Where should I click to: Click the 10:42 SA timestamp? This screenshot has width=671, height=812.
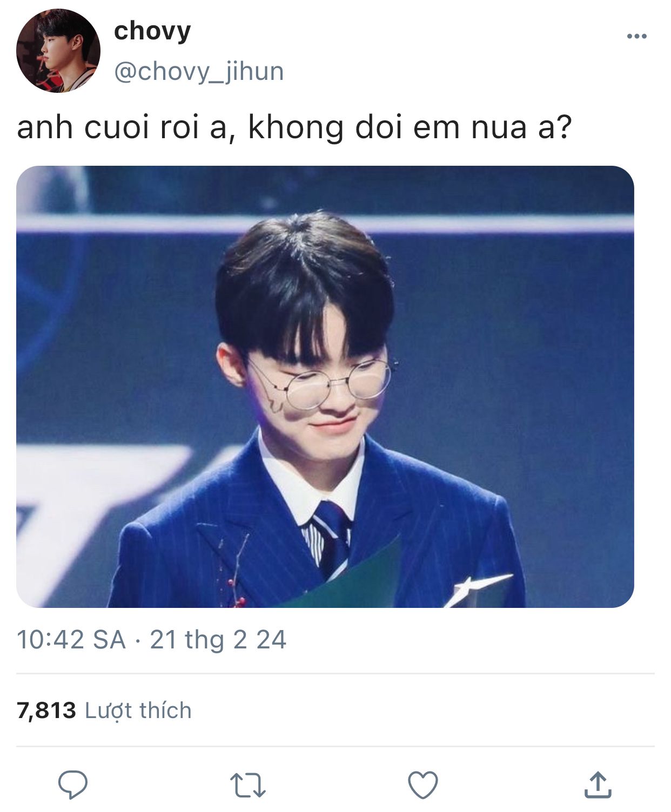[x=71, y=640]
